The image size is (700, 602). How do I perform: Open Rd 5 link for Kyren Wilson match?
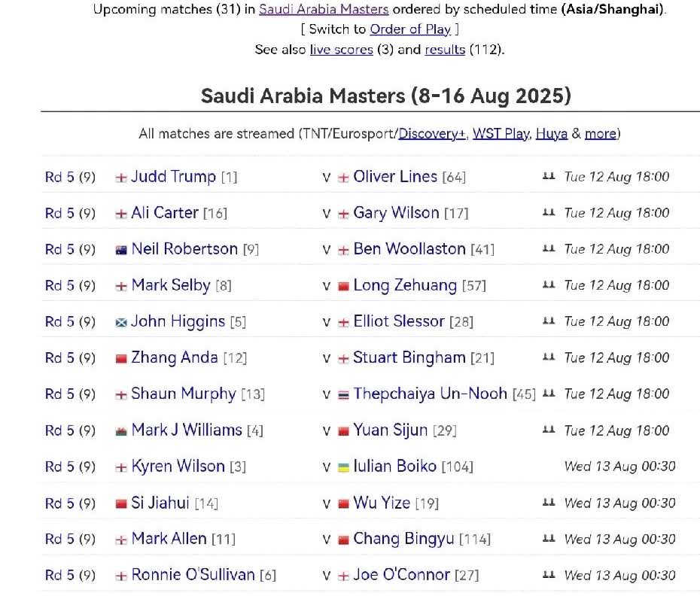pyautogui.click(x=59, y=467)
